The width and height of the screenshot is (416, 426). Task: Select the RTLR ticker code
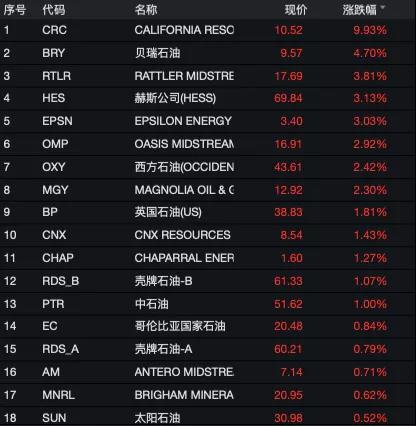point(56,76)
